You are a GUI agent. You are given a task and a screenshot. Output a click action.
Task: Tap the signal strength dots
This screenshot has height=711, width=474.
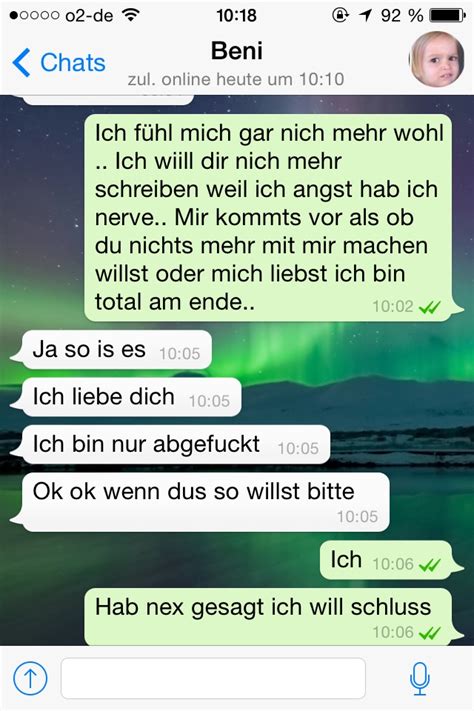coord(34,15)
